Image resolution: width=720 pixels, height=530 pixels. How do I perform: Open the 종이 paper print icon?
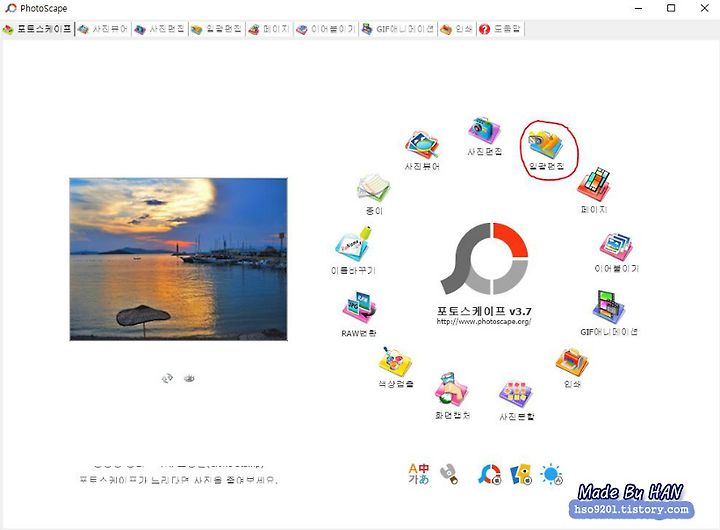click(374, 195)
